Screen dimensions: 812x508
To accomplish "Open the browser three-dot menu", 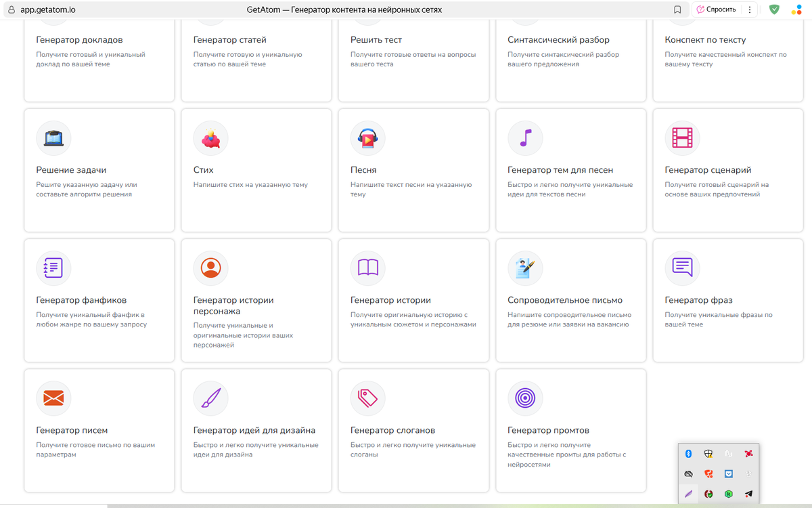I will [751, 9].
